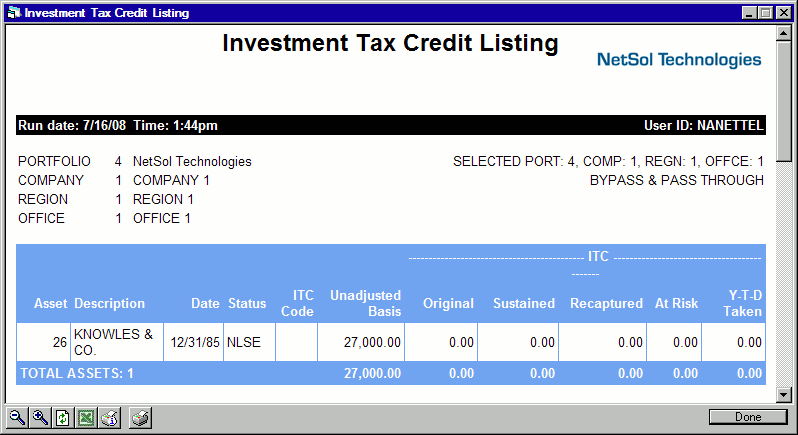Print the Investment Tax Credit Listing

(x=140, y=418)
